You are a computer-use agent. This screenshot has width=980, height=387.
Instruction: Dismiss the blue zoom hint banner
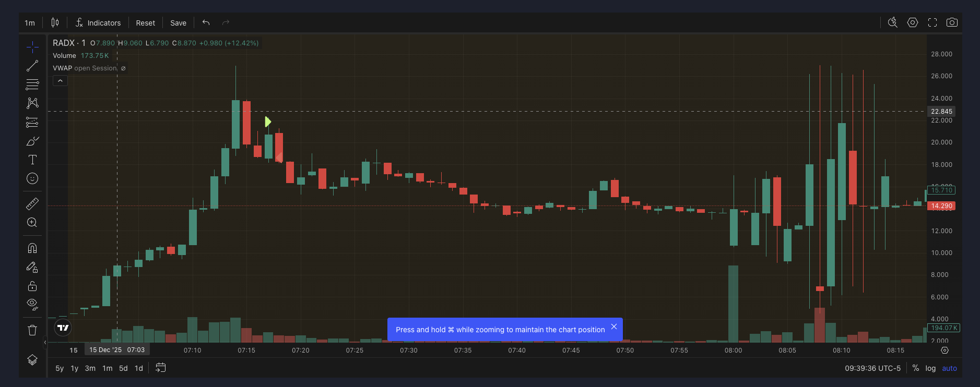click(614, 327)
